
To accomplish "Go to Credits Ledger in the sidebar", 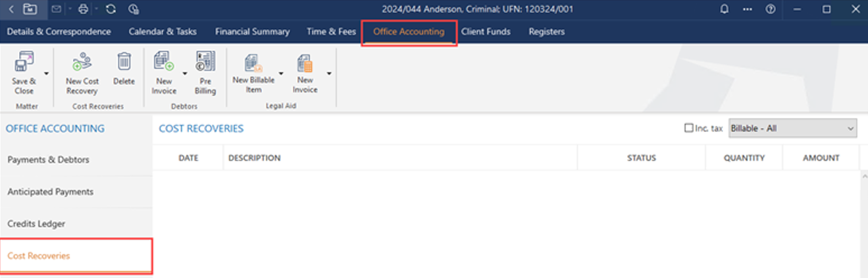I will [36, 224].
